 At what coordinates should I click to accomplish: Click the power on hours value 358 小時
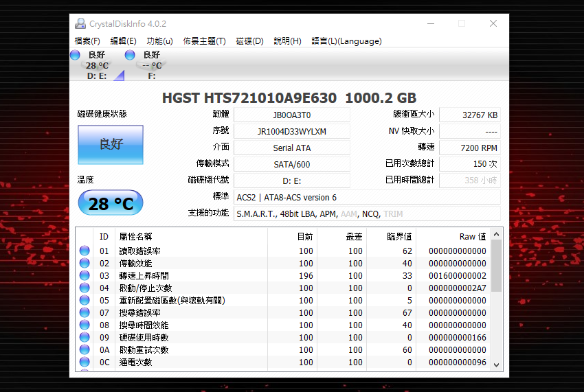tap(470, 181)
